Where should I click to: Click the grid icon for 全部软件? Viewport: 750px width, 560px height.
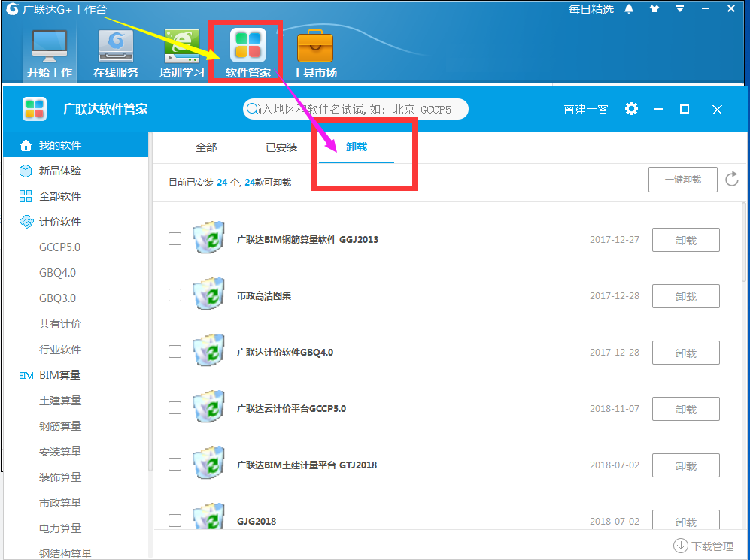26,196
